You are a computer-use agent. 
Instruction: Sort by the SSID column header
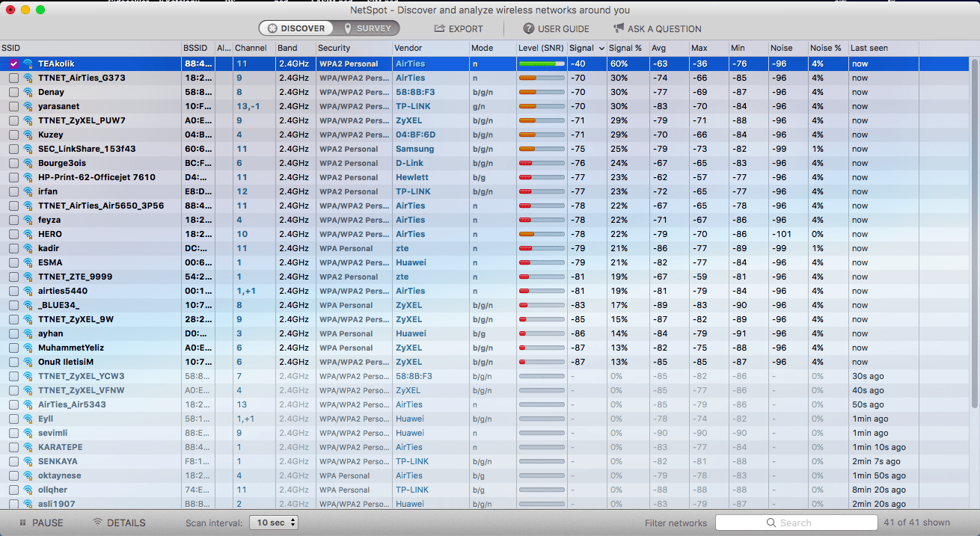(91, 48)
